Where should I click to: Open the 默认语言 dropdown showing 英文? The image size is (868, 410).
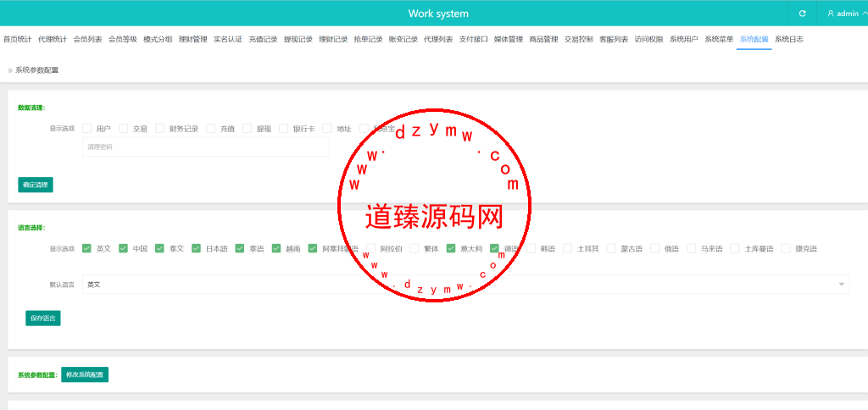[x=465, y=285]
